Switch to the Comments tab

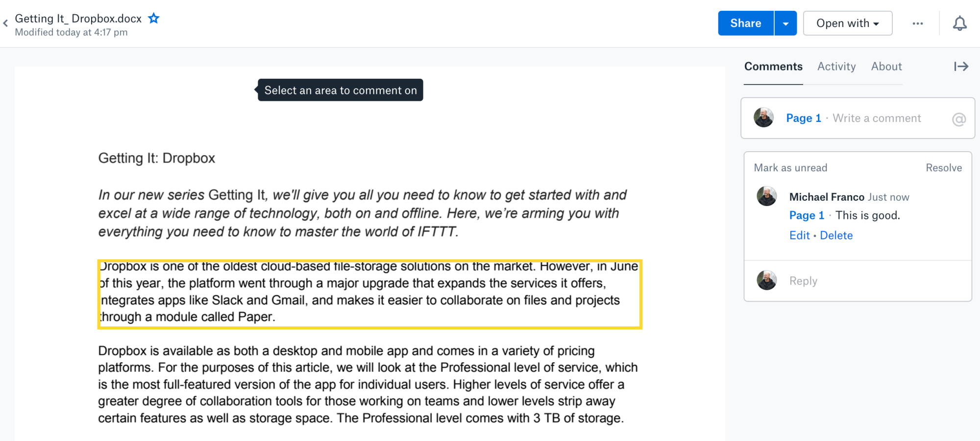coord(773,67)
